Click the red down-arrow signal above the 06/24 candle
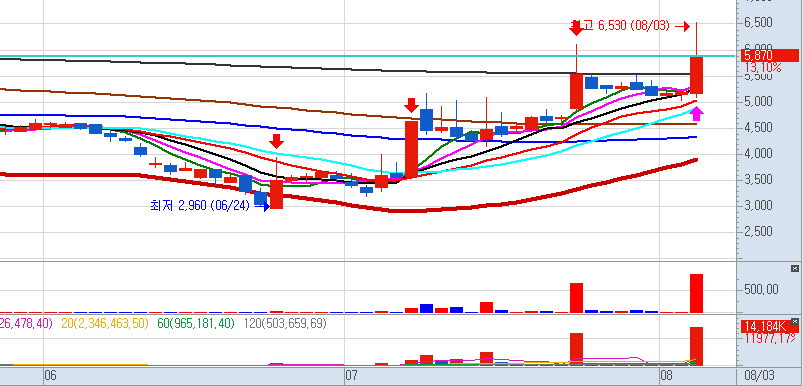This screenshot has width=803, height=386. click(x=277, y=141)
